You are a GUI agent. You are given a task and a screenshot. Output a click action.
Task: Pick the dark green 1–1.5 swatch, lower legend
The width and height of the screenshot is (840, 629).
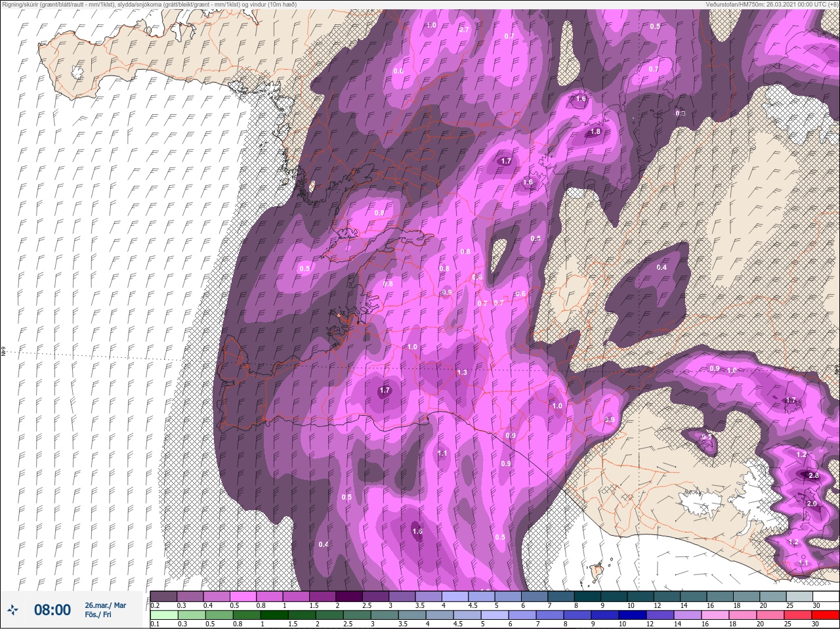pyautogui.click(x=274, y=615)
